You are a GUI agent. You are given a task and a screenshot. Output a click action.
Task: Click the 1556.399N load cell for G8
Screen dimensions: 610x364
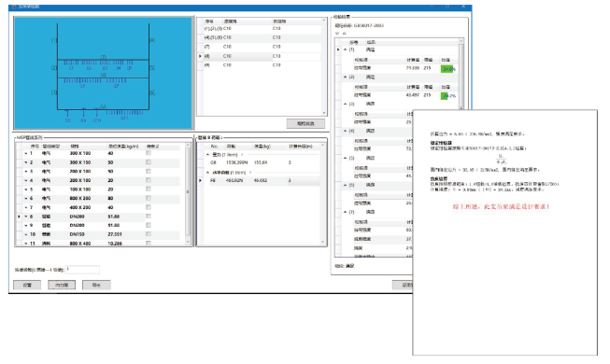[x=237, y=162]
